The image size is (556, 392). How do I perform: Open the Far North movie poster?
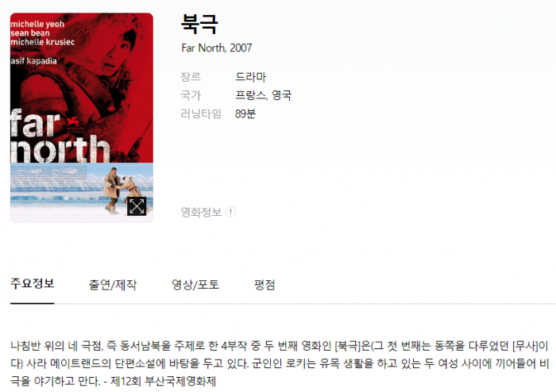82,117
